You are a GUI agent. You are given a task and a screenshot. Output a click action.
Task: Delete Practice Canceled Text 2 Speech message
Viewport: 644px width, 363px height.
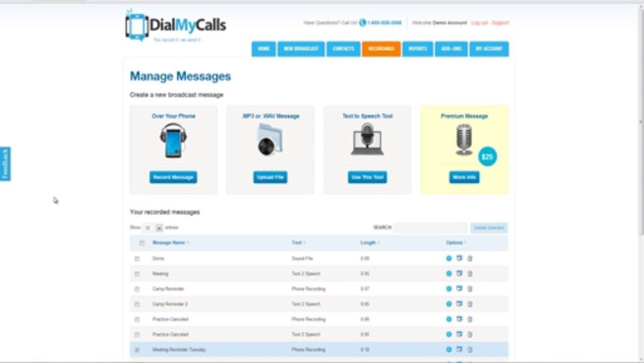tap(470, 334)
